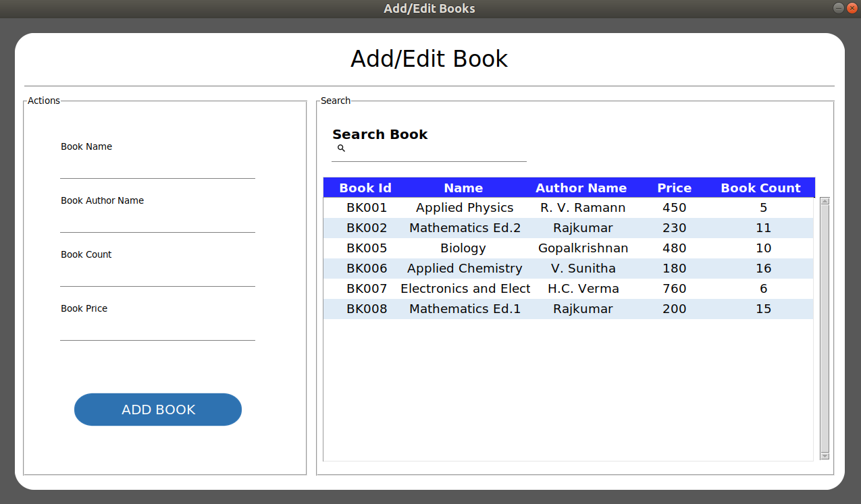Focus the Book Name input field

[x=157, y=168]
